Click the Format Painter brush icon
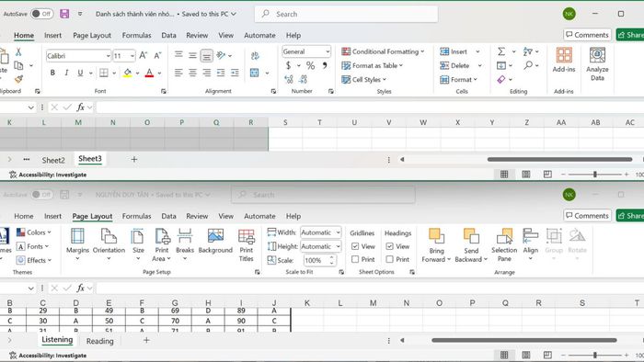Image resolution: width=644 pixels, height=362 pixels. pyautogui.click(x=18, y=79)
